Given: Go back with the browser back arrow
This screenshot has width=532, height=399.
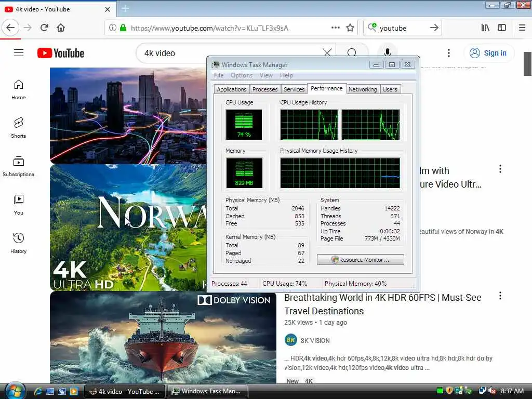Looking at the screenshot, I should click(10, 28).
